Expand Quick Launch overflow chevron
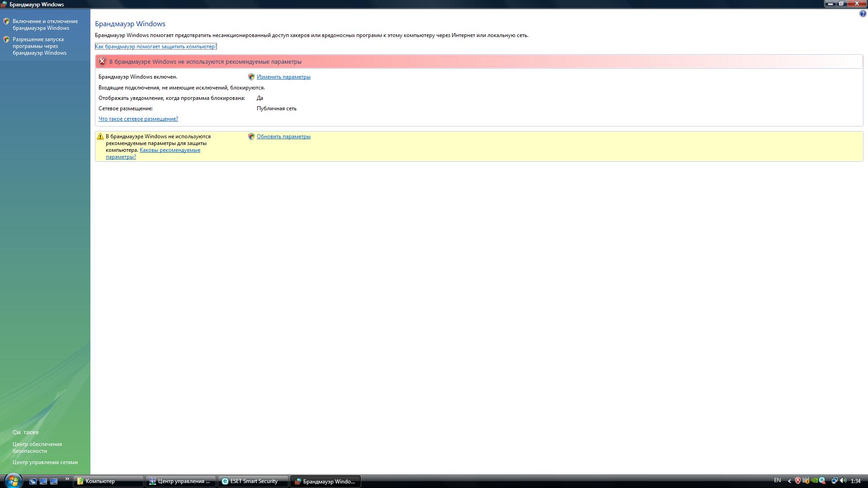868x488 pixels. [x=67, y=479]
